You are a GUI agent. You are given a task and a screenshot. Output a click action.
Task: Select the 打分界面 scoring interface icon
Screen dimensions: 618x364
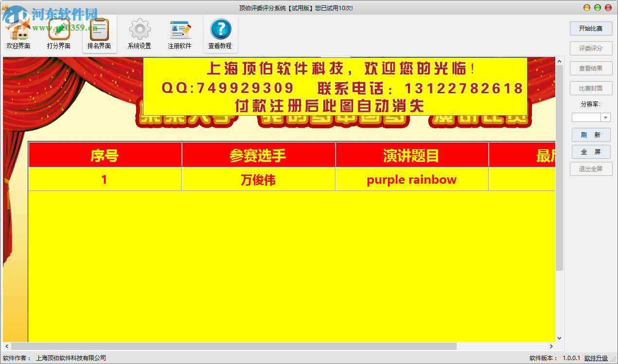(x=59, y=33)
